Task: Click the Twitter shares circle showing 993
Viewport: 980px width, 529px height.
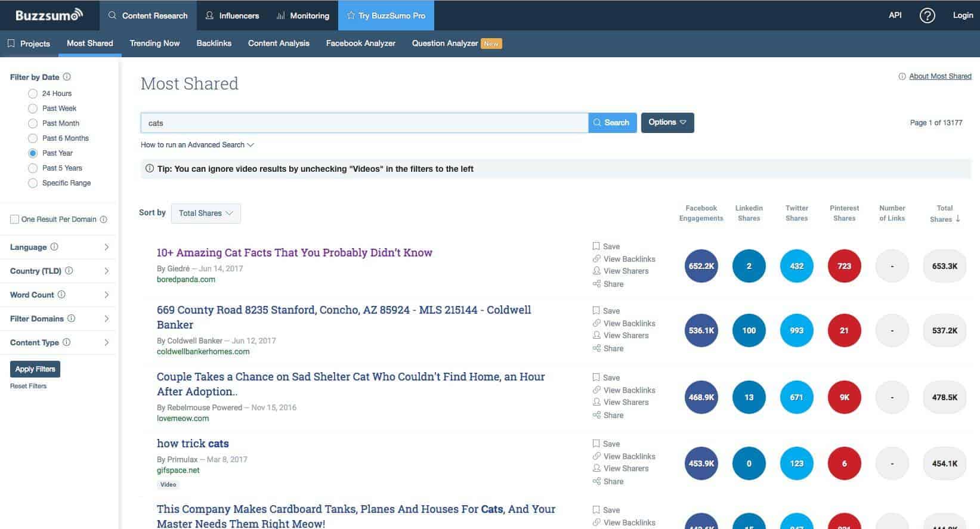Action: tap(797, 330)
